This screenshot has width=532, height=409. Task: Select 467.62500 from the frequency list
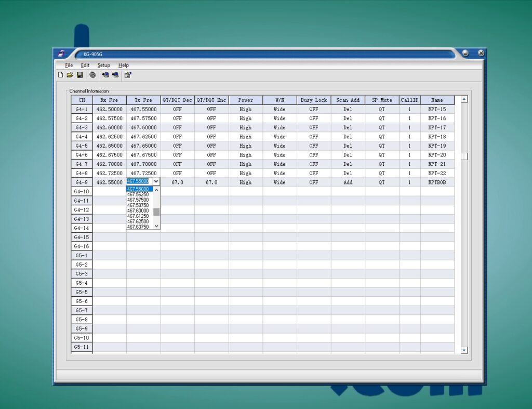tap(139, 221)
